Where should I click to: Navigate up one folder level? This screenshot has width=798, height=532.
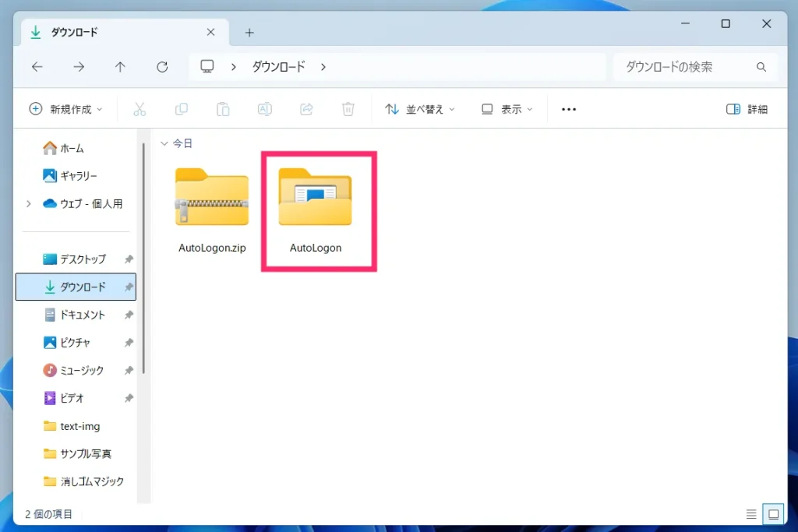click(120, 67)
